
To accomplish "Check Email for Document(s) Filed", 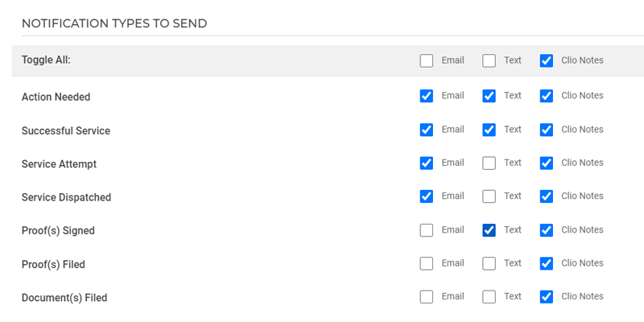I will (427, 297).
